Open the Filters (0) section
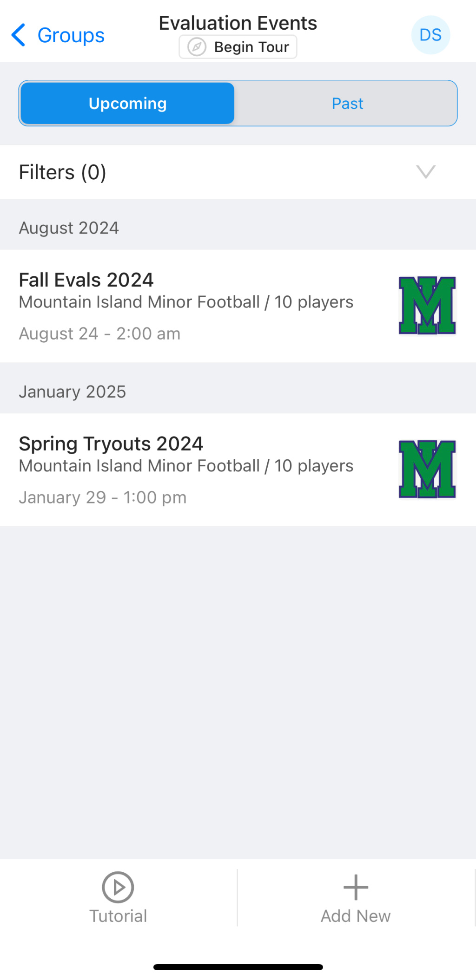 click(x=63, y=172)
